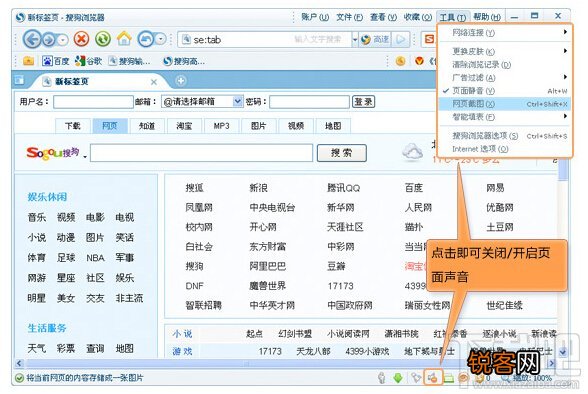Close the 新标签页 tab
The height and width of the screenshot is (394, 588).
[154, 82]
